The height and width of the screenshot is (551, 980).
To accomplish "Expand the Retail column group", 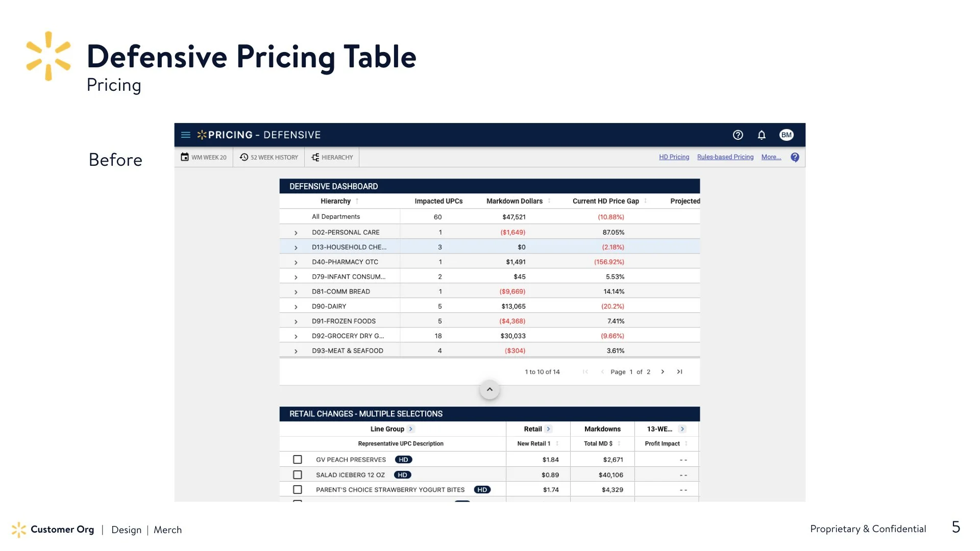I will (548, 429).
